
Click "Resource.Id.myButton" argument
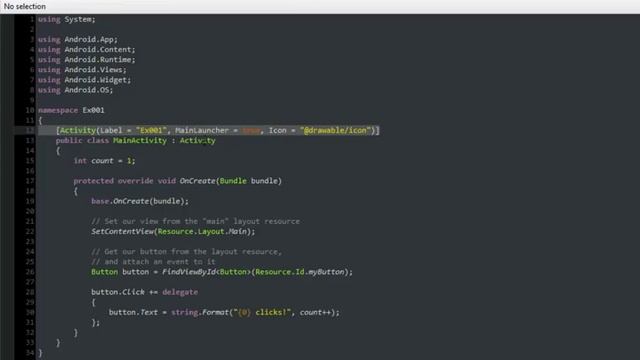[x=300, y=272]
